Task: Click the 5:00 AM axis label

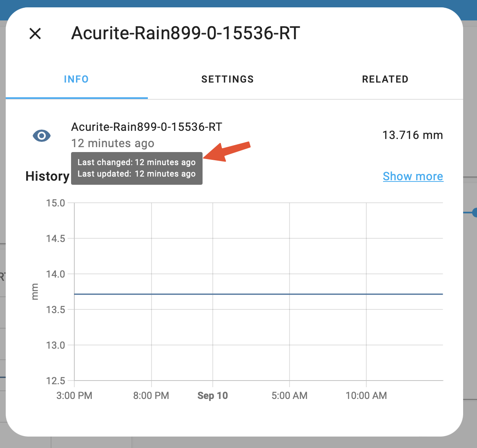Action: point(290,395)
